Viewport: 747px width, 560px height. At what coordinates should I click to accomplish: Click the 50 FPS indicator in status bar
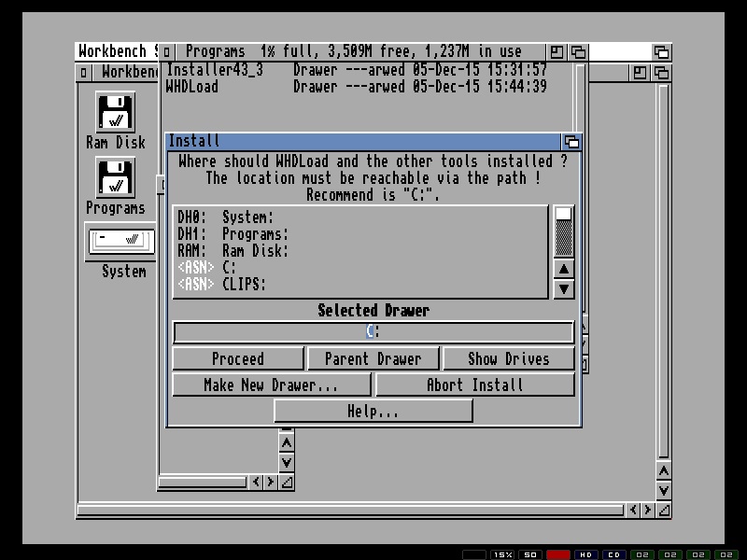coord(530,554)
